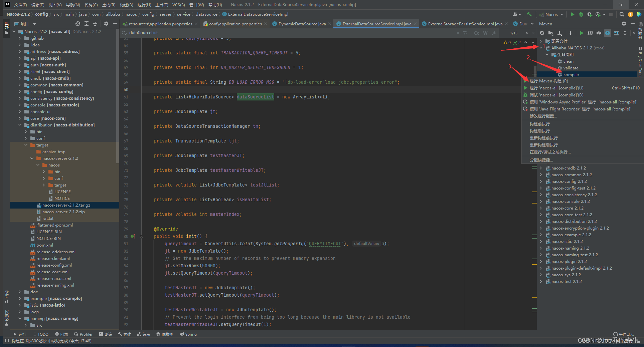Open the Profiler tool window
The image size is (644, 347).
tap(83, 334)
